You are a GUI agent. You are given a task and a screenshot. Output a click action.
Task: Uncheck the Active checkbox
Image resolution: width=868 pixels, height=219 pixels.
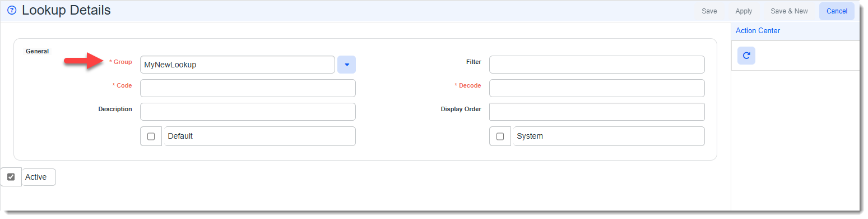[11, 177]
